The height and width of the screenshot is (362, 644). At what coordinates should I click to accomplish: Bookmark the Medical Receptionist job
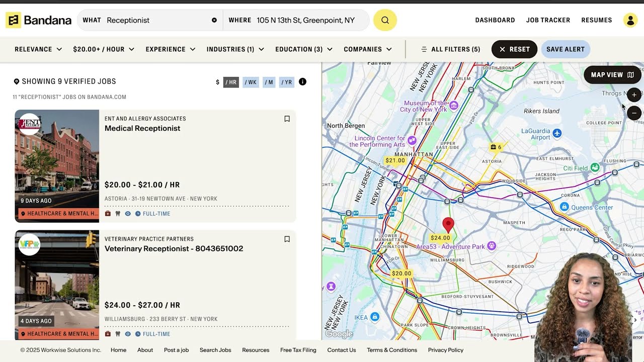coord(287,119)
